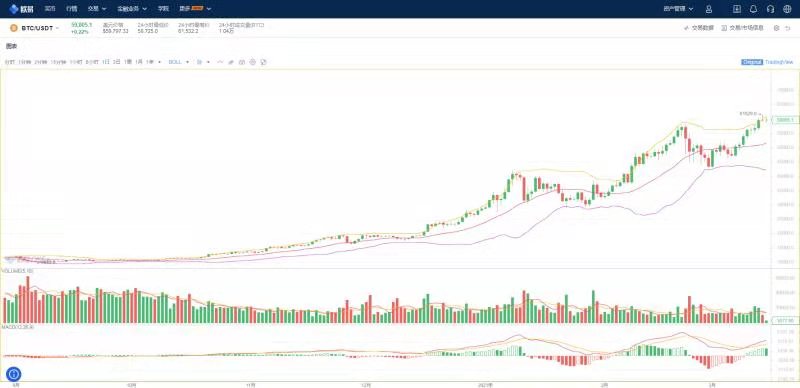Click the OKX logo in the navigation bar
This screenshot has width=800, height=388.
pos(21,9)
